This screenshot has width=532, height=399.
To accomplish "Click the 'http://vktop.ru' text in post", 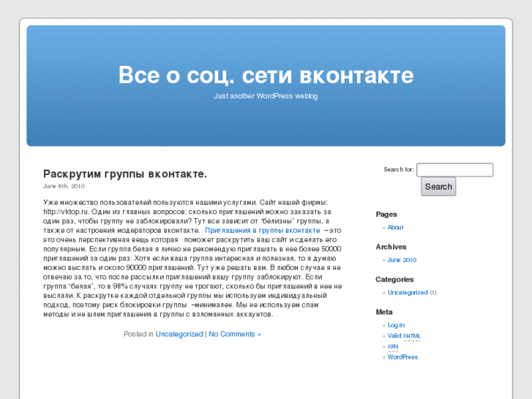I will [66, 212].
